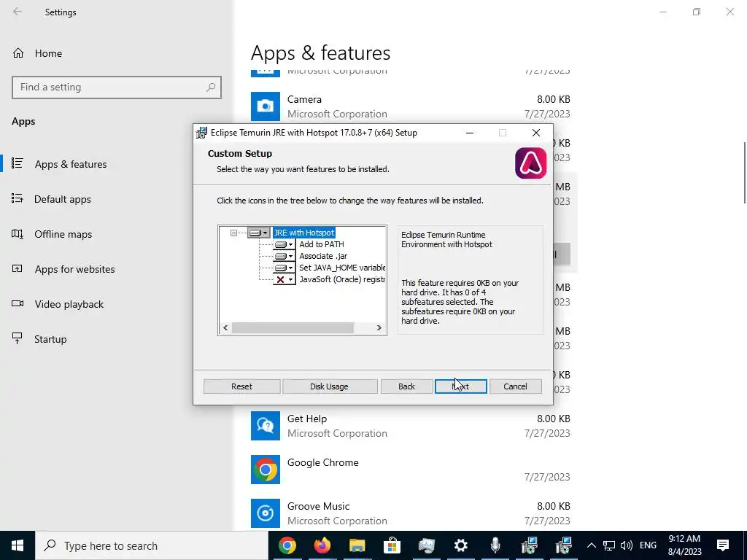Proceed with the Next button in setup
747x560 pixels.
point(461,386)
